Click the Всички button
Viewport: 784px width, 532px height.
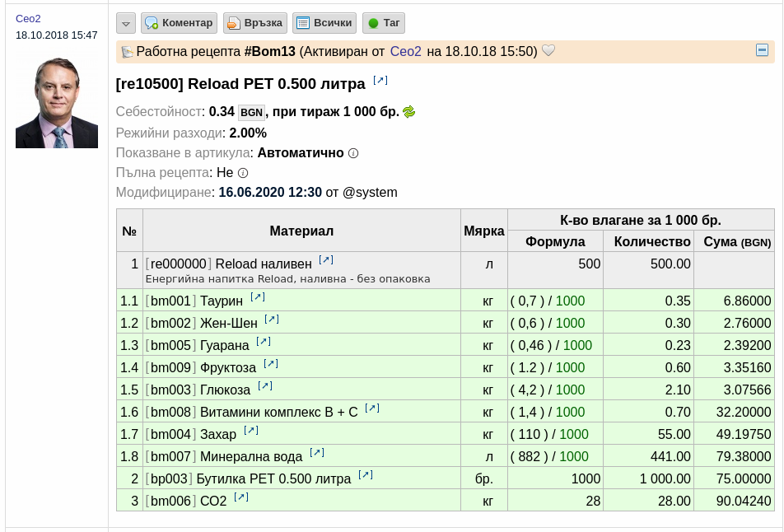pos(324,23)
